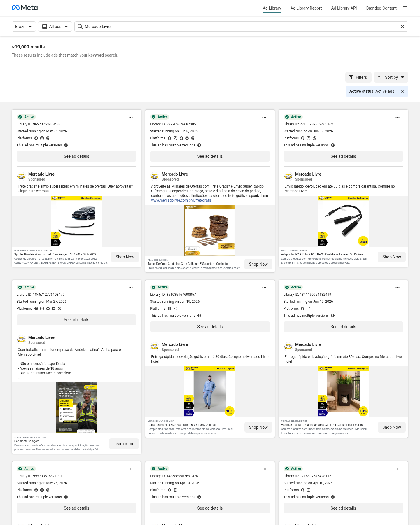The width and height of the screenshot is (420, 525).
Task: Click Learn more on the Candidate-se agora ad
Action: (124, 444)
